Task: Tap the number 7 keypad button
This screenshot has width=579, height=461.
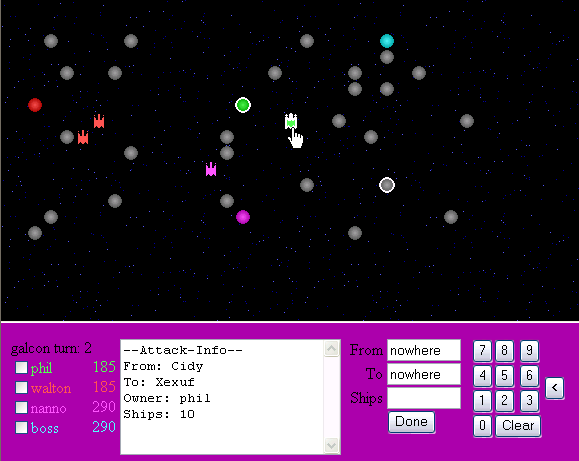Action: pos(482,350)
